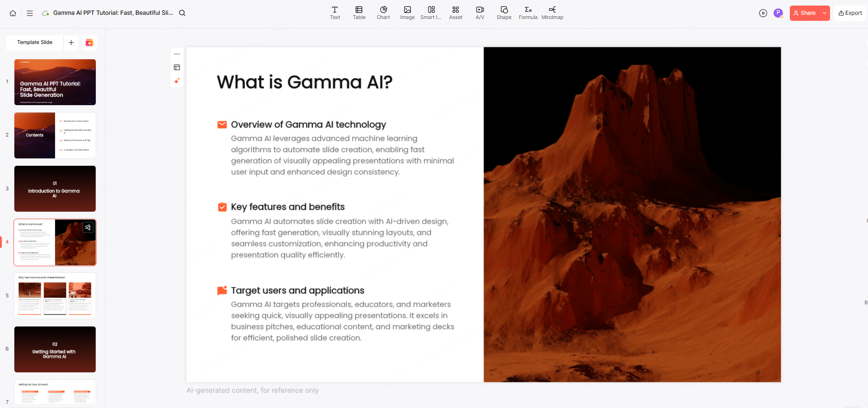
Task: Select the Mars mountain image on slide
Action: tap(632, 214)
